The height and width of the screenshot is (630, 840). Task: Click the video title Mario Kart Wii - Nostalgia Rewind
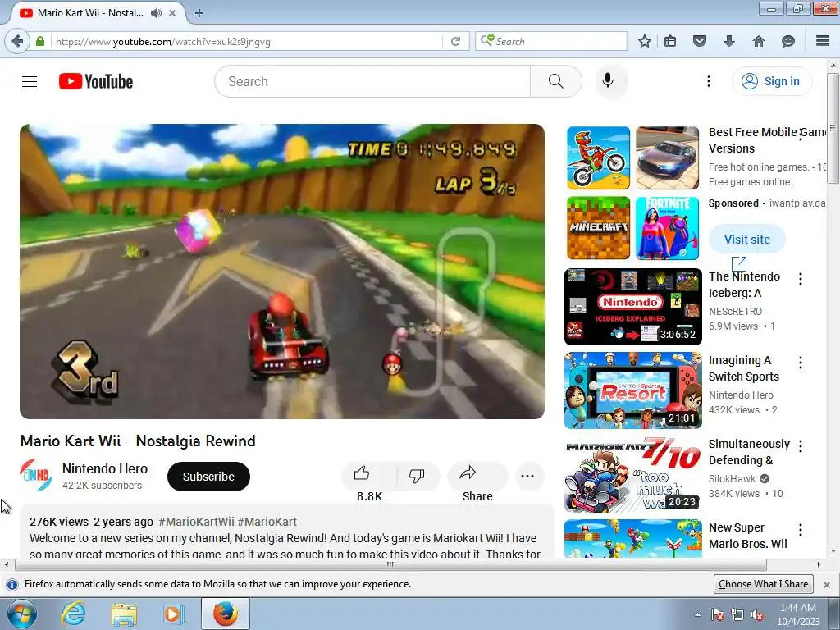click(138, 441)
